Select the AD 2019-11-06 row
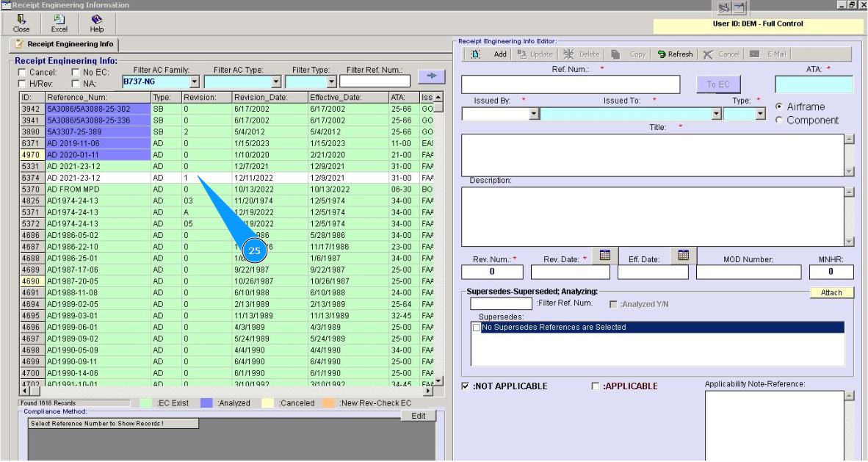This screenshot has height=462, width=868. click(x=73, y=143)
